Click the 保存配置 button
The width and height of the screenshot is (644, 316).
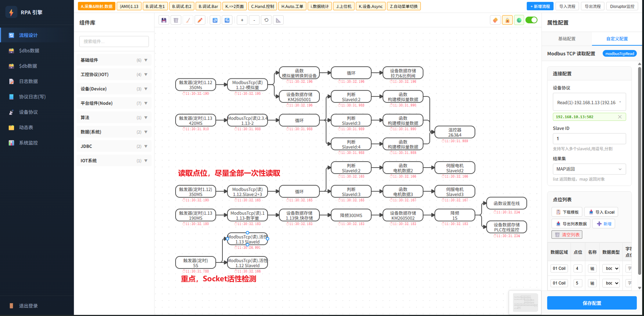592,303
